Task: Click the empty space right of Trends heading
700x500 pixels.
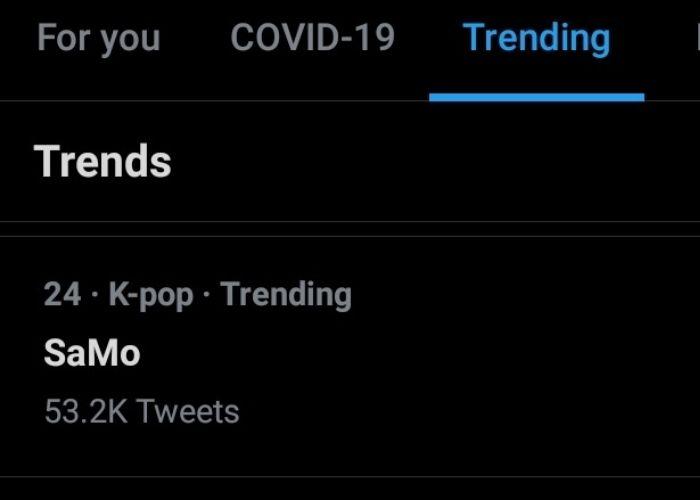Action: click(x=430, y=161)
